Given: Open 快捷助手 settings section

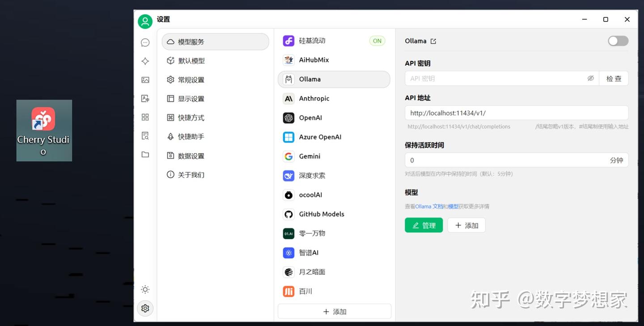Looking at the screenshot, I should pyautogui.click(x=215, y=137).
